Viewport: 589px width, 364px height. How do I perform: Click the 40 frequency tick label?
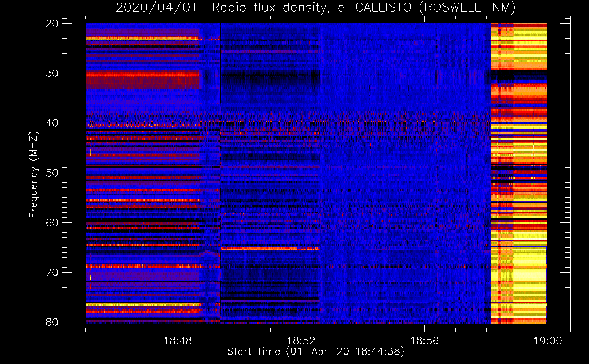(x=52, y=123)
